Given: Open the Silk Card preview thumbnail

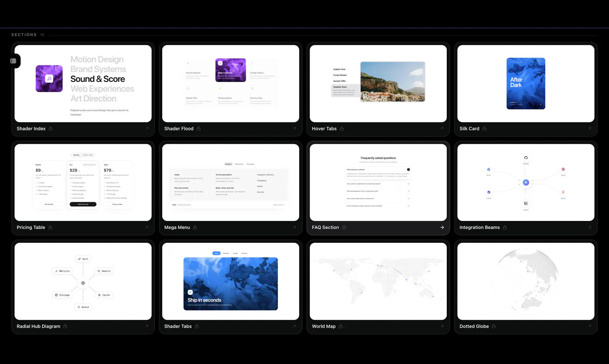Looking at the screenshot, I should pyautogui.click(x=526, y=84).
